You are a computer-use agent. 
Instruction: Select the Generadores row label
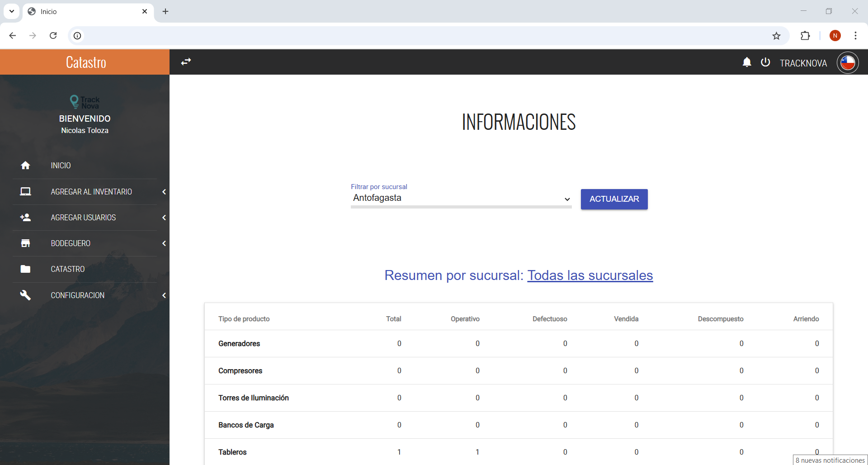tap(239, 344)
